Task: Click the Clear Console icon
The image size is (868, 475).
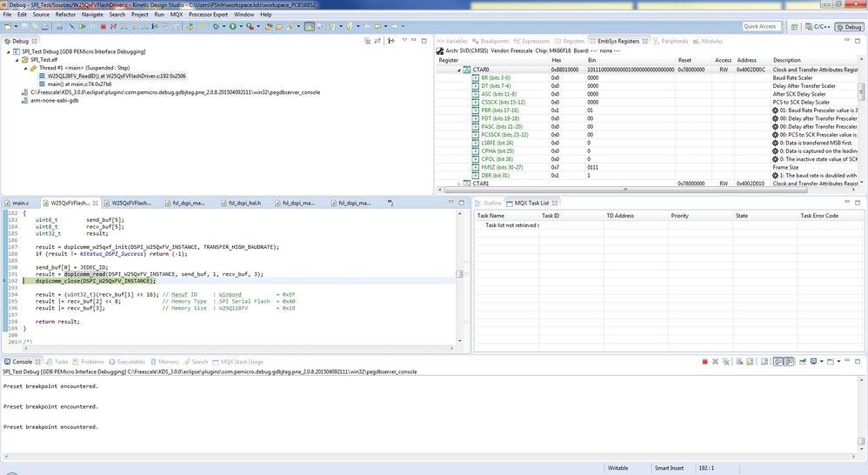Action: (739, 362)
